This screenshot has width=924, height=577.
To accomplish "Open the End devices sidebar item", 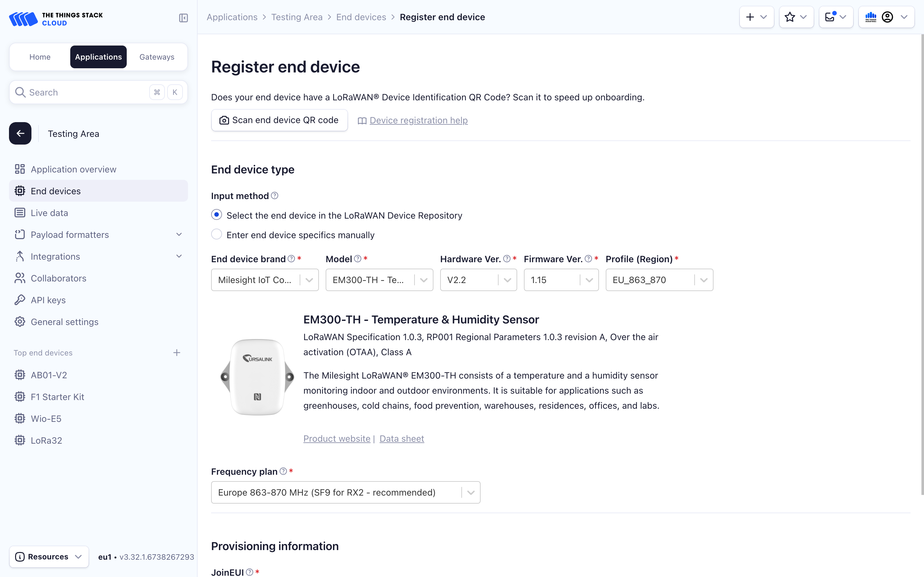I will [56, 191].
